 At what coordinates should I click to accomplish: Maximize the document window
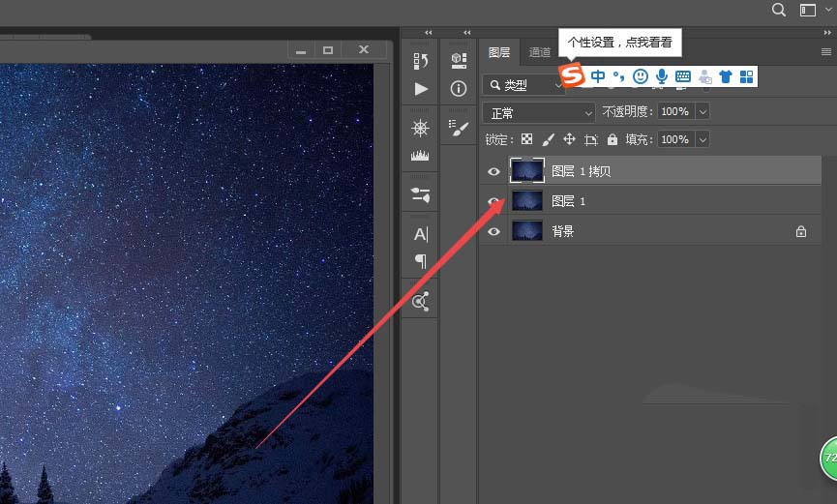point(328,50)
